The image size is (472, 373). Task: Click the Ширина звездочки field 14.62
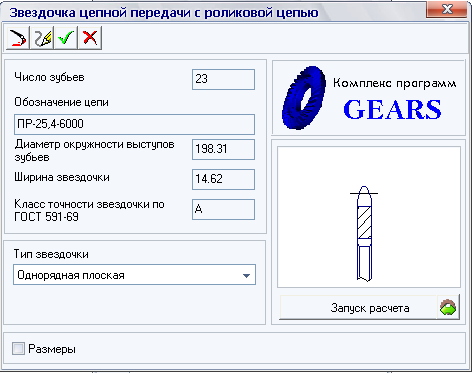223,179
